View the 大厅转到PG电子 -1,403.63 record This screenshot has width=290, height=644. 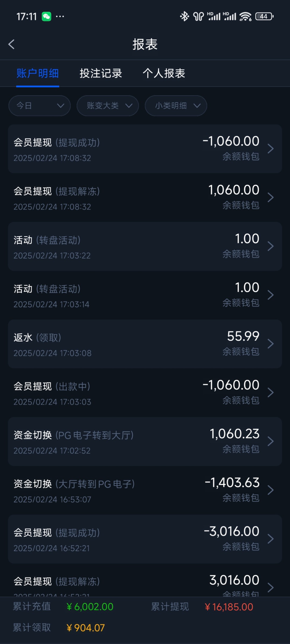pyautogui.click(x=145, y=490)
